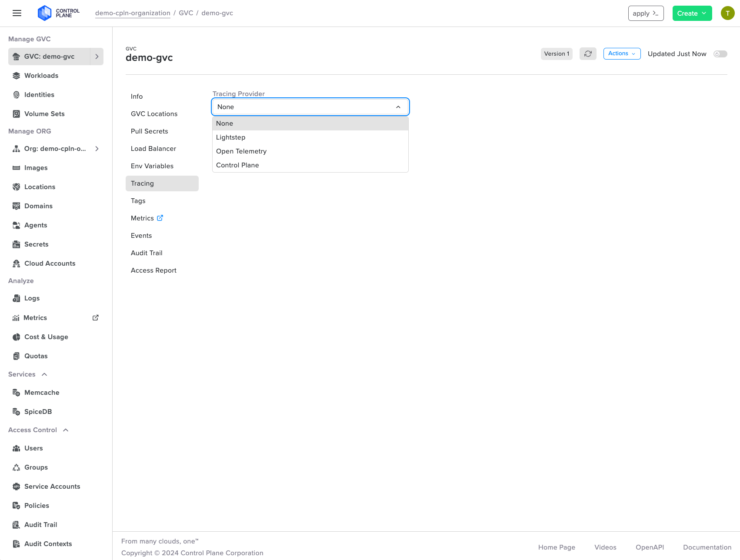Collapse the Access Control section

click(x=66, y=430)
